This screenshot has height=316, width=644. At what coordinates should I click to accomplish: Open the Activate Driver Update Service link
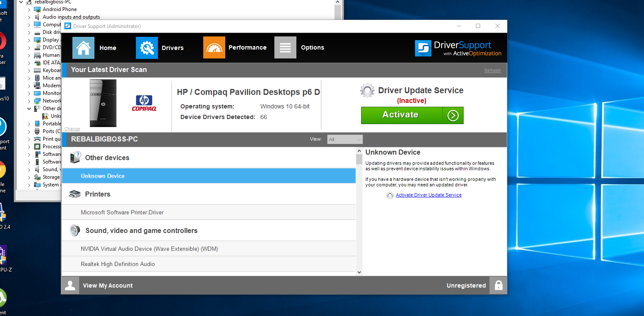(x=428, y=195)
